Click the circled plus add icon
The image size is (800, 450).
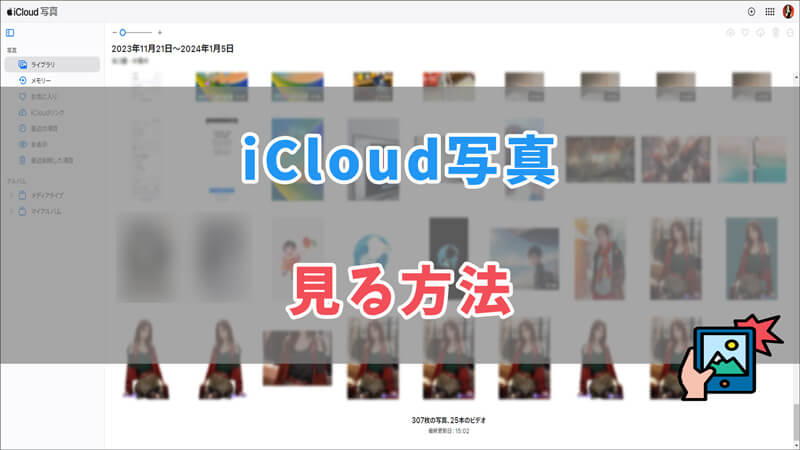click(752, 12)
